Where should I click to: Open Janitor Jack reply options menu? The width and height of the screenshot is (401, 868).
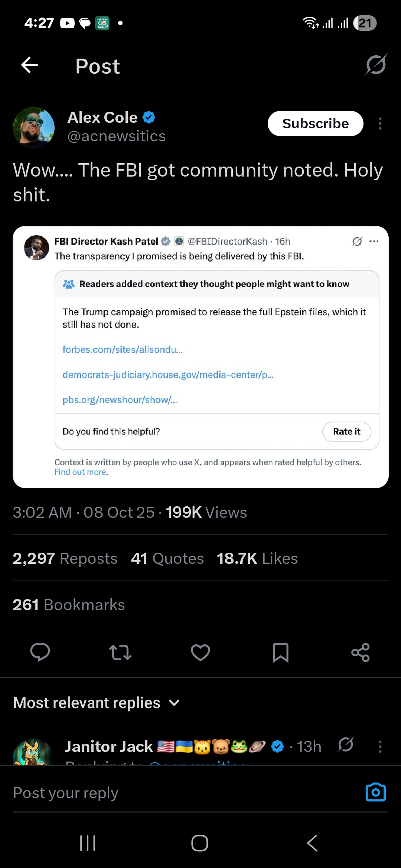tap(380, 746)
